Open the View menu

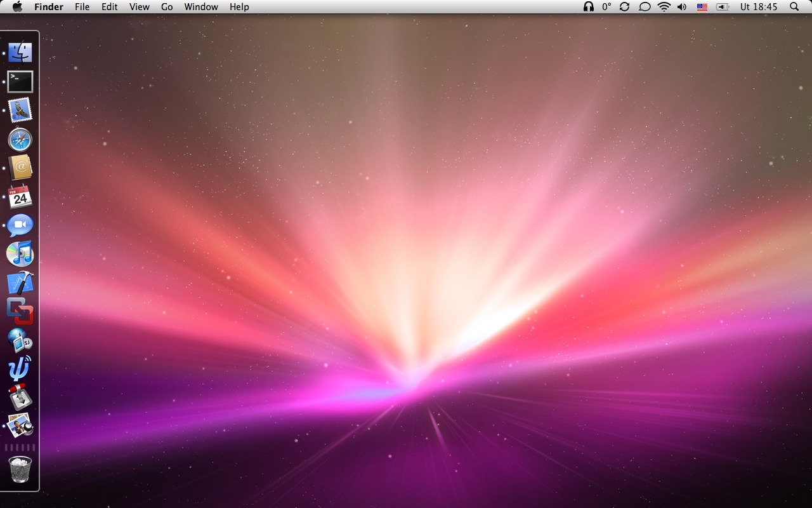[140, 7]
